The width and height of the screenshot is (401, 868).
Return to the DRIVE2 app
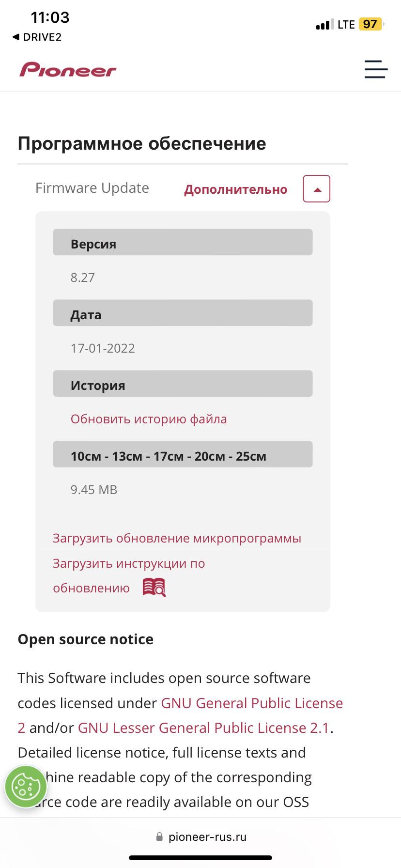click(x=37, y=37)
